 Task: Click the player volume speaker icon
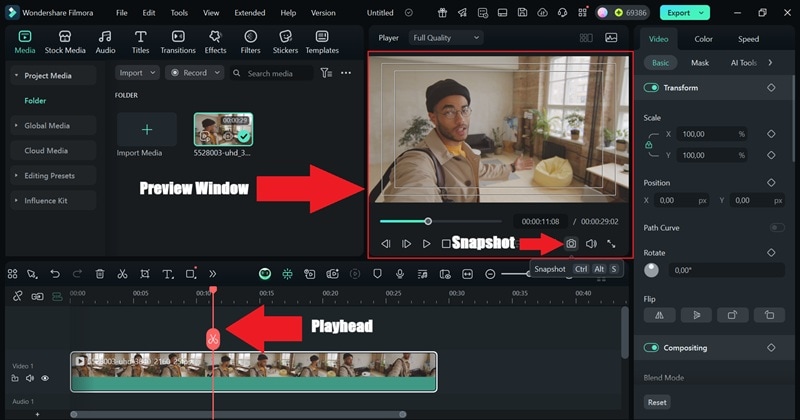[x=591, y=244]
